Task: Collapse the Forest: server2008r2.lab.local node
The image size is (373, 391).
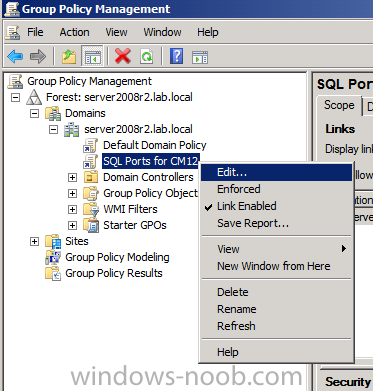Action: click(x=15, y=97)
